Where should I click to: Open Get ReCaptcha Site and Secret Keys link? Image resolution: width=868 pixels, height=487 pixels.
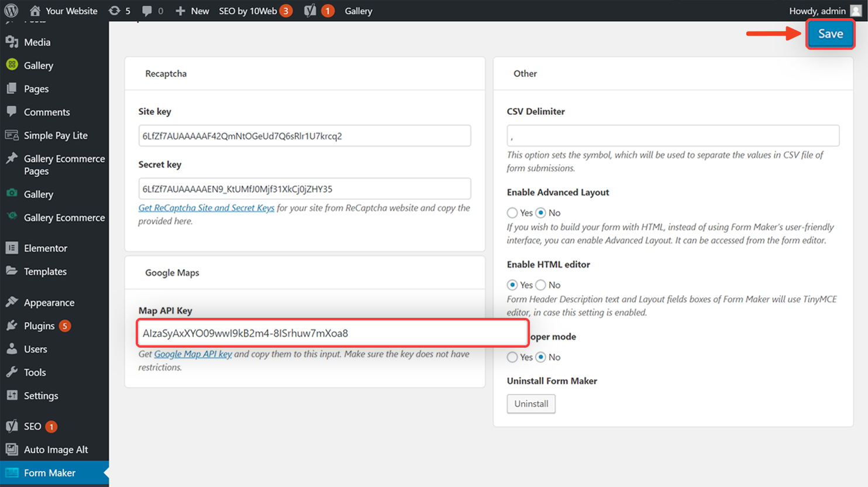tap(206, 208)
